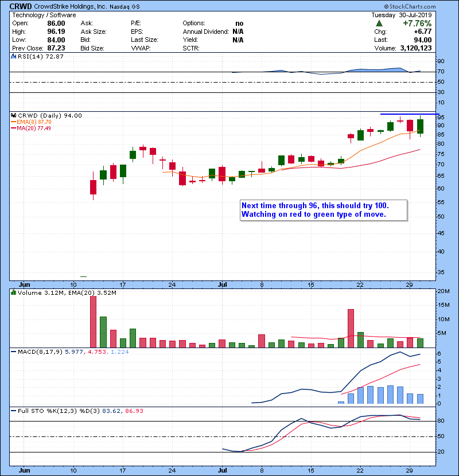Click the 'Jun' label on the bottom axis

24,470
